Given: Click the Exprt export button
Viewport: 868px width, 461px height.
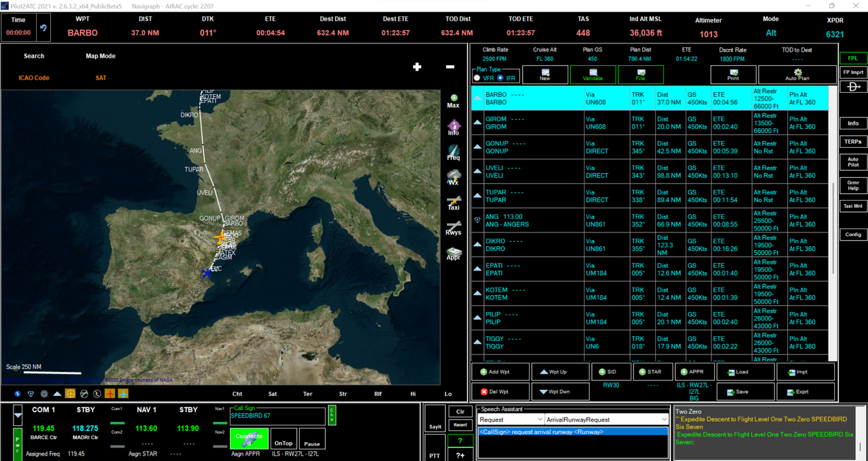Looking at the screenshot, I should [806, 392].
